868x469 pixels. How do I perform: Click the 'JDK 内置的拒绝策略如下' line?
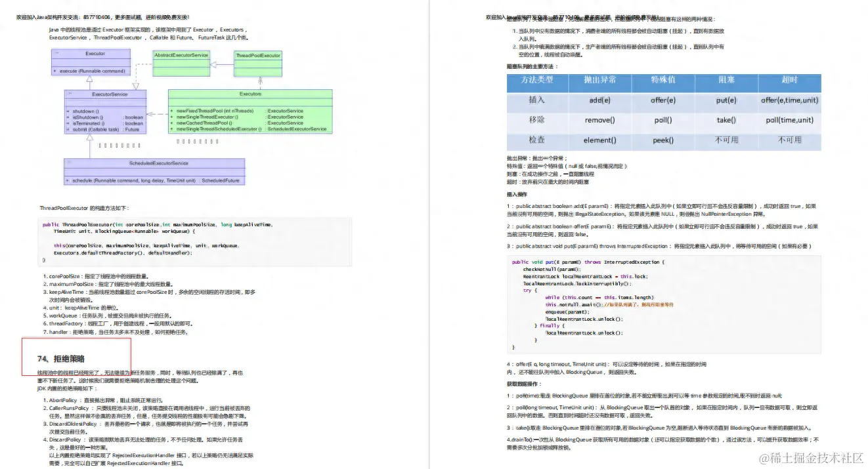pyautogui.click(x=68, y=388)
